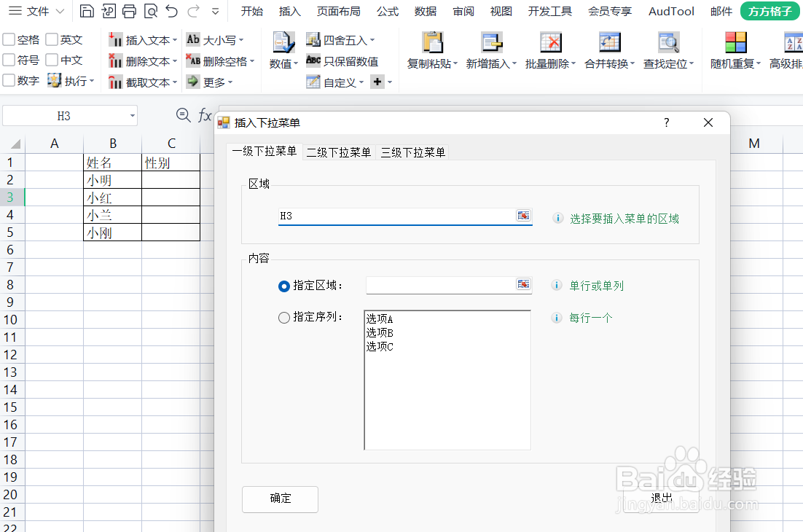Click the 执行 run icon
Screen dimensions: 803x532
pyautogui.click(x=54, y=80)
